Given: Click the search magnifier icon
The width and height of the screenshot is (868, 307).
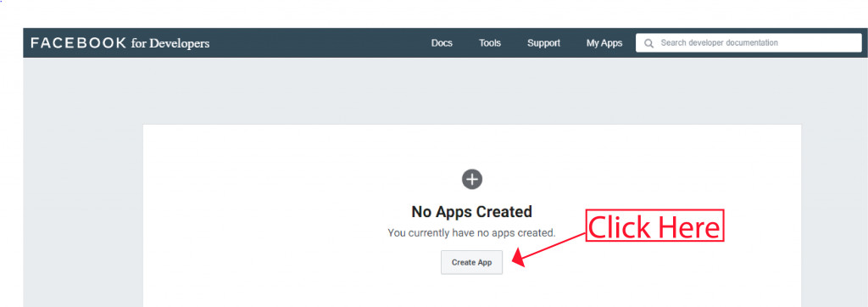Looking at the screenshot, I should tap(648, 43).
